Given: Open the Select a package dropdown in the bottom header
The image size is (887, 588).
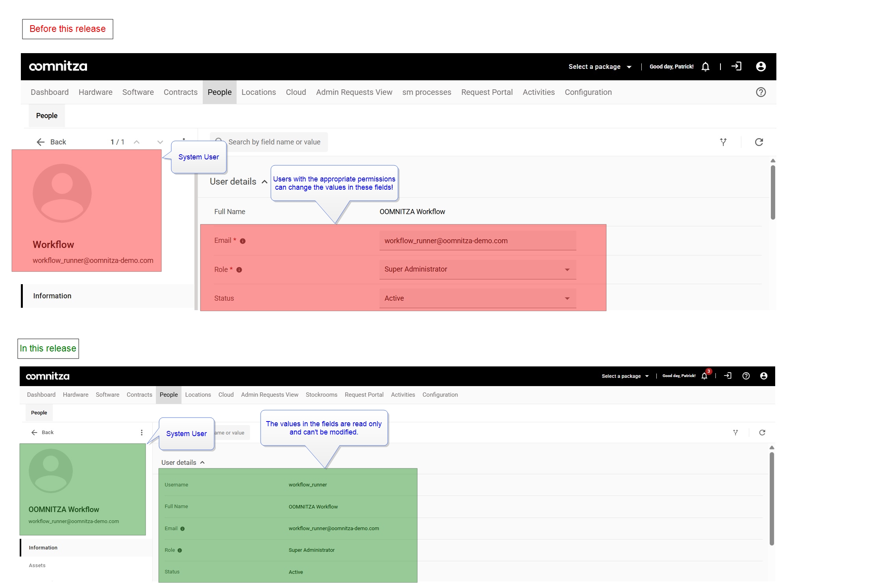Looking at the screenshot, I should point(625,376).
